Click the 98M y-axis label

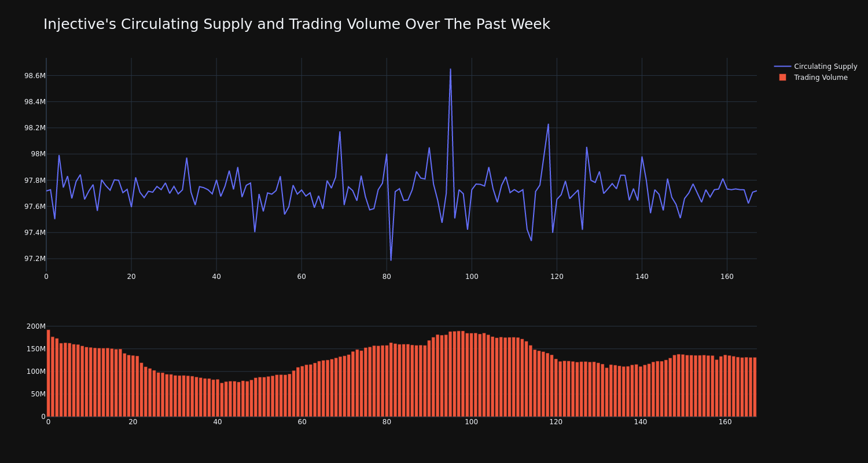tap(38, 154)
